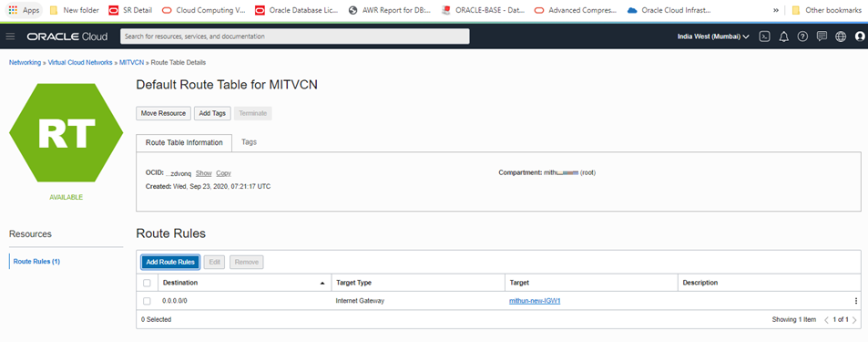Open the New folder bookmark
This screenshot has height=342, width=868.
pyautogui.click(x=74, y=10)
